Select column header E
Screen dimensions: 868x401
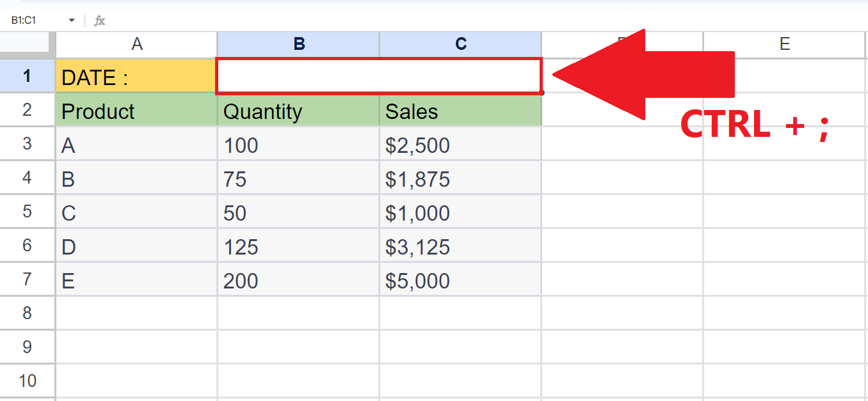(x=785, y=44)
